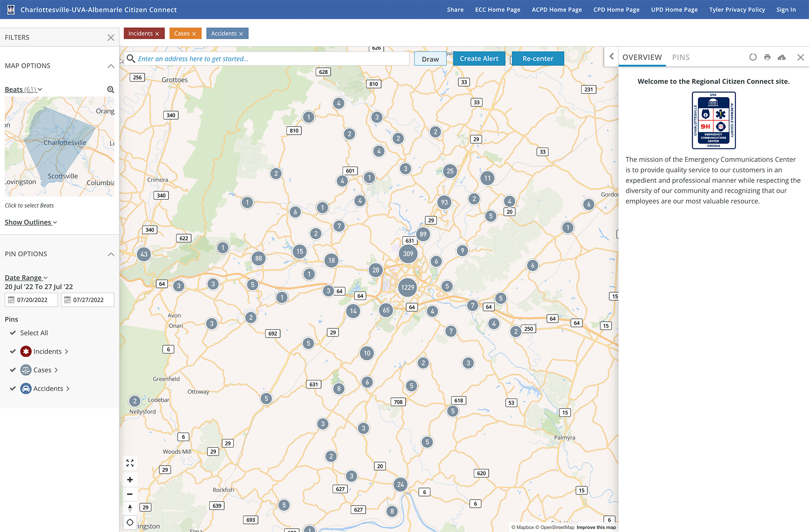Print the Overview panel using the printer icon
This screenshot has width=809, height=532.
click(x=767, y=57)
